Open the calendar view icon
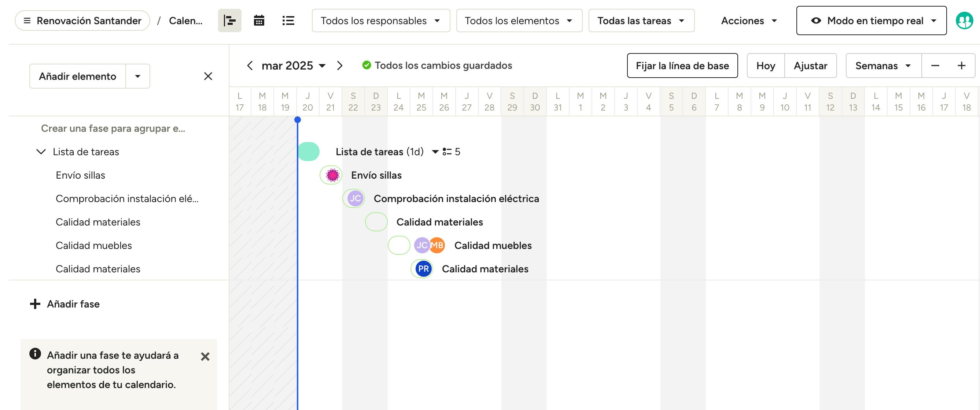This screenshot has height=410, width=980. [259, 20]
